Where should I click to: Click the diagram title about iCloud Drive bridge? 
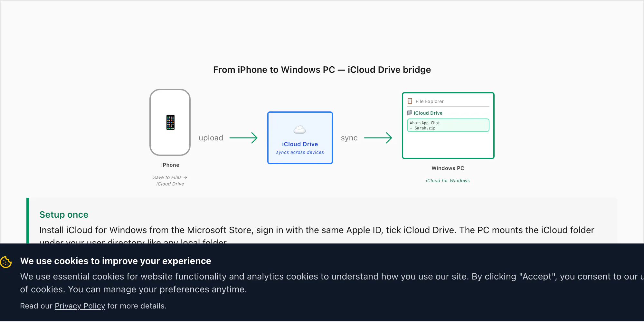[x=322, y=70]
